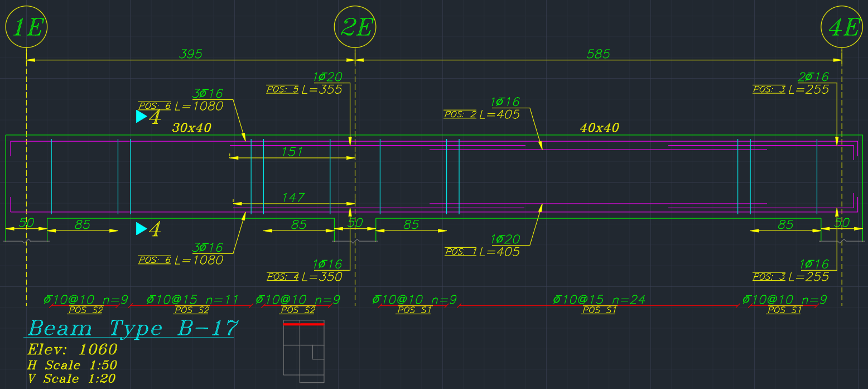Click the H Scale 1:50 note
The image size is (868, 389).
(x=73, y=366)
